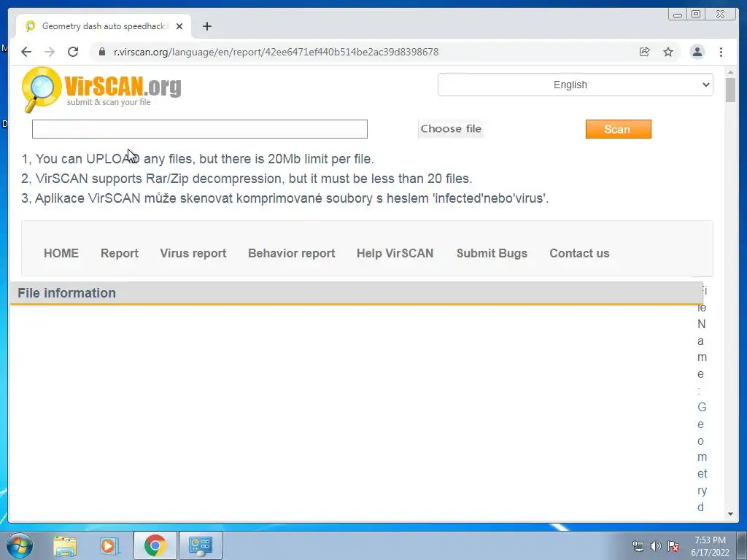Open the Submit Bugs page
The height and width of the screenshot is (560, 747).
coord(492,253)
